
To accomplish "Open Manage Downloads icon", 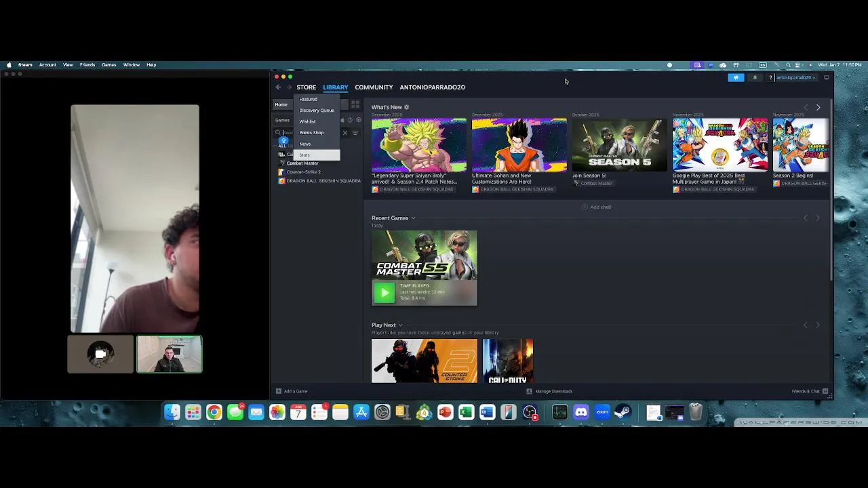I will 529,391.
